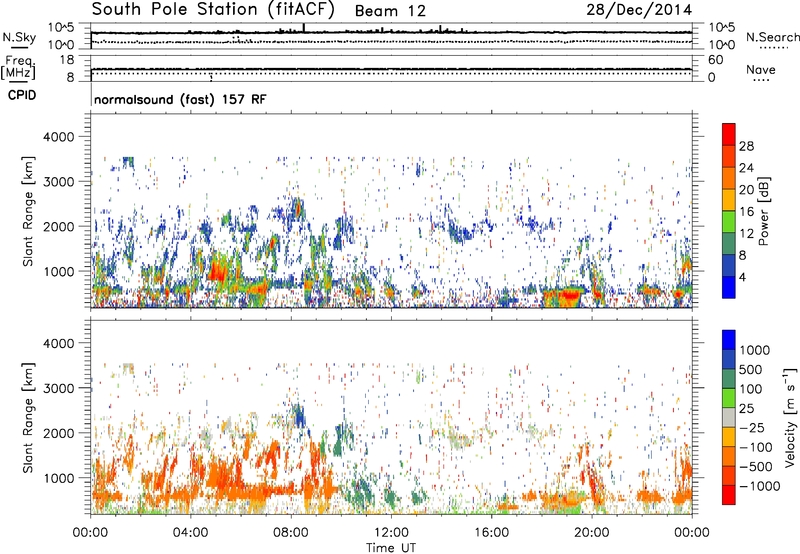
Task: Click the velocity panel "Slant Range [km]" title
Action: coord(28,417)
